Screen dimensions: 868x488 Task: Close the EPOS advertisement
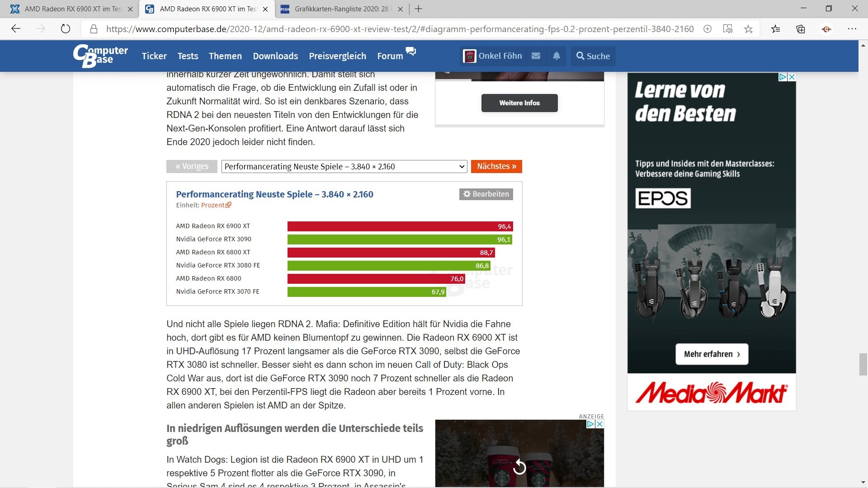point(792,77)
